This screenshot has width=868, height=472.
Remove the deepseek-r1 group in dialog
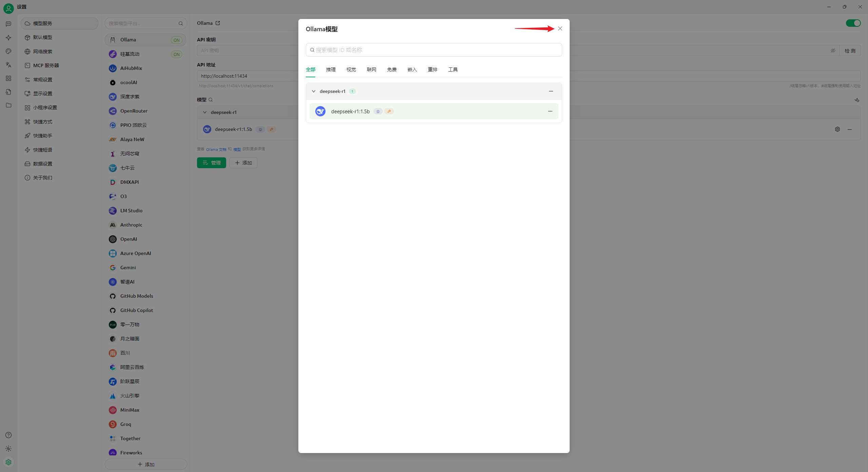[x=551, y=91]
